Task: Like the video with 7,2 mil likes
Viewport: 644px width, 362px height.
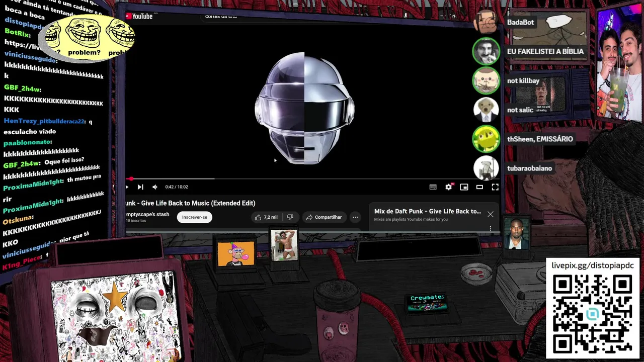Action: 266,217
